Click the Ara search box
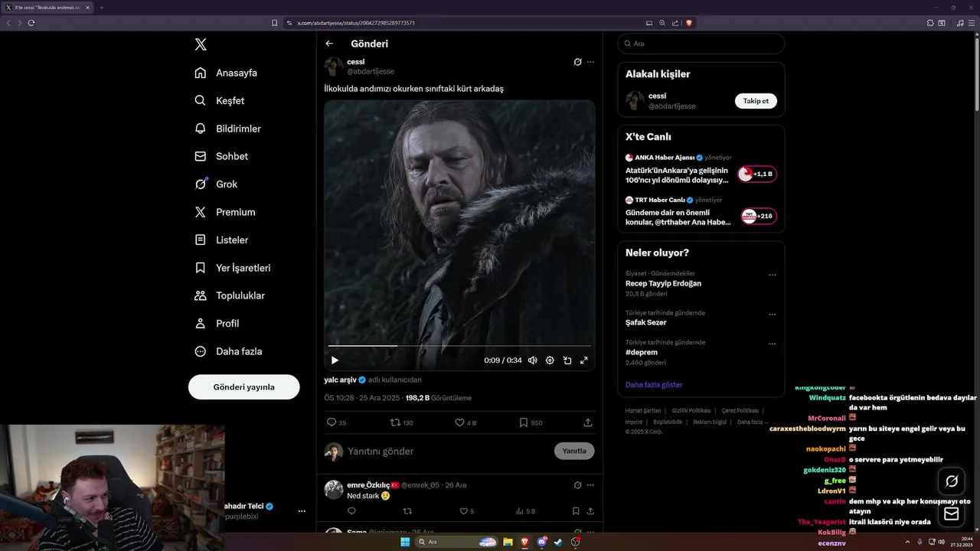 point(701,44)
